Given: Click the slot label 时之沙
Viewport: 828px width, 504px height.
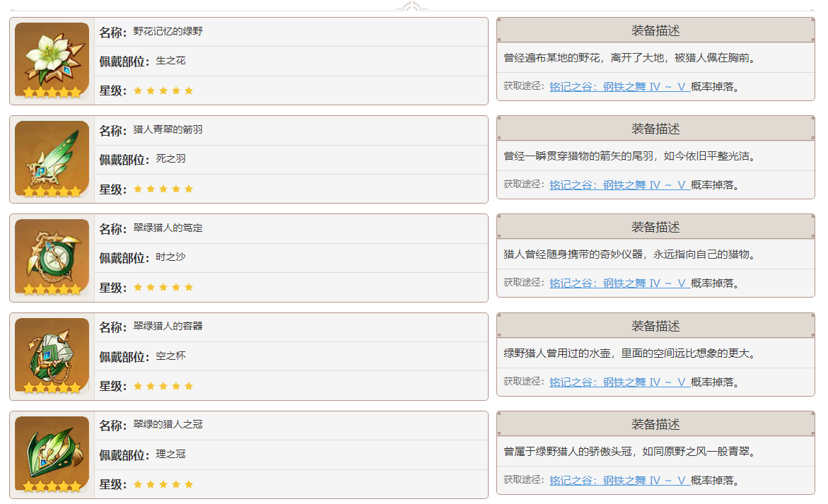Looking at the screenshot, I should [x=170, y=258].
